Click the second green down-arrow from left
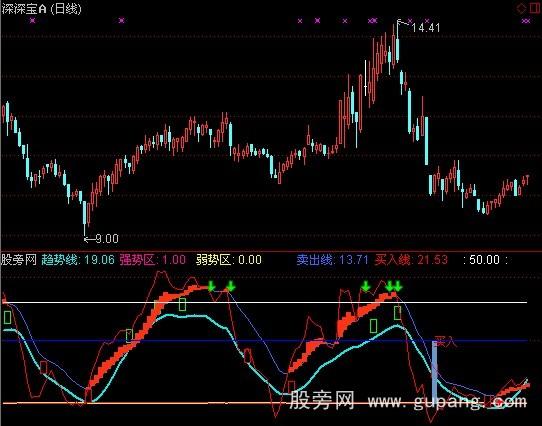This screenshot has height=426, width=542. pyautogui.click(x=231, y=286)
